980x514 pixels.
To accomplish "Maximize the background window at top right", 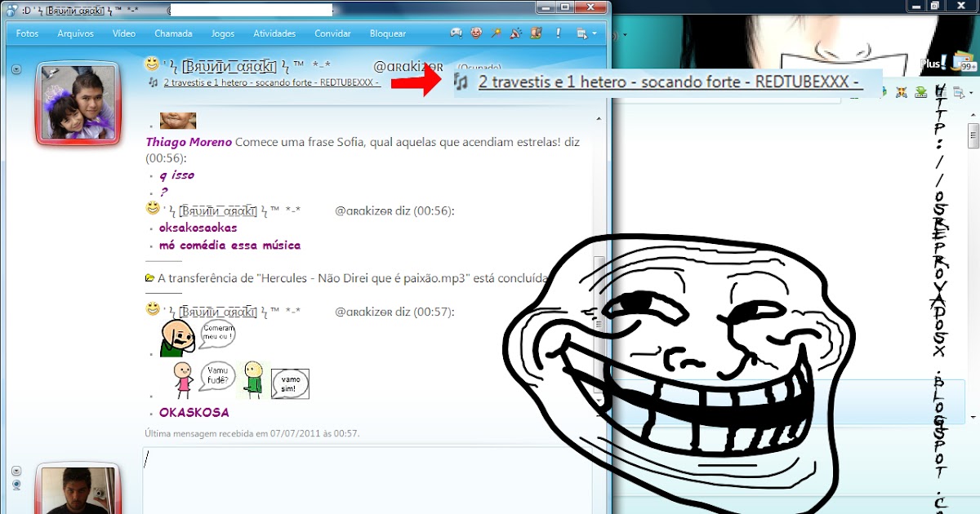I will point(935,6).
